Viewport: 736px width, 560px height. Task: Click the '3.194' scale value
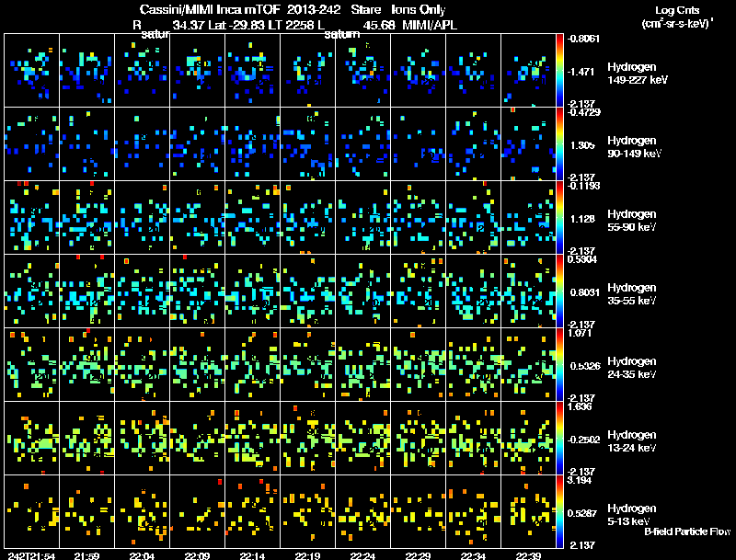(581, 480)
